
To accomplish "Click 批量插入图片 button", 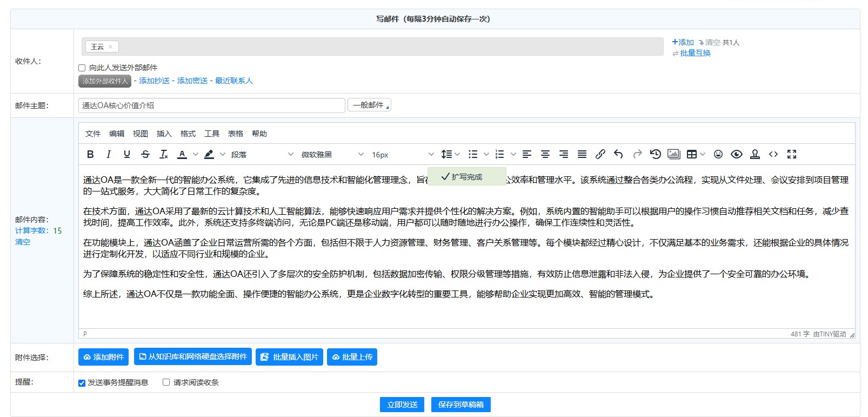I will coord(289,357).
